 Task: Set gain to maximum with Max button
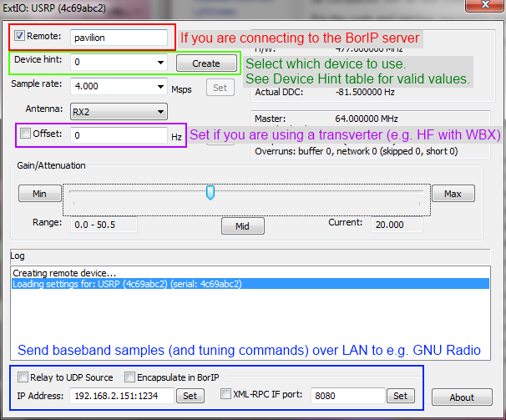pos(453,194)
